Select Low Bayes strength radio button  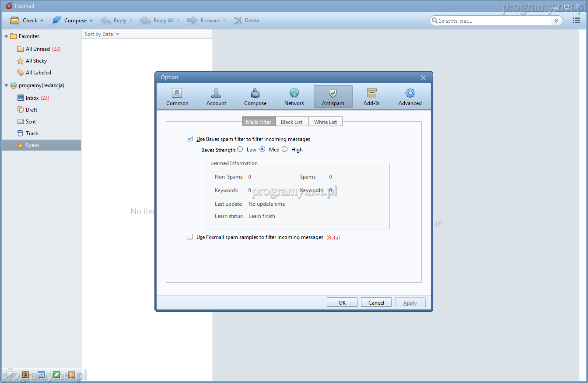point(240,149)
